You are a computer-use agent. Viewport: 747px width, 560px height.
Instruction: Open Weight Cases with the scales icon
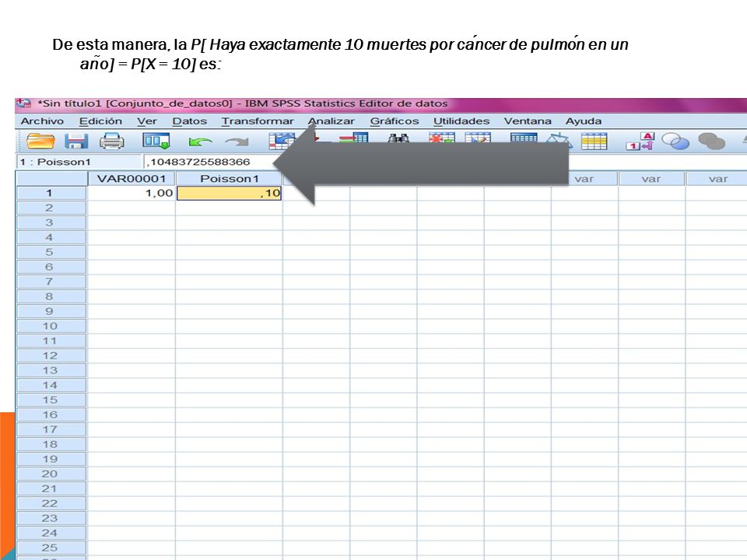tap(559, 141)
